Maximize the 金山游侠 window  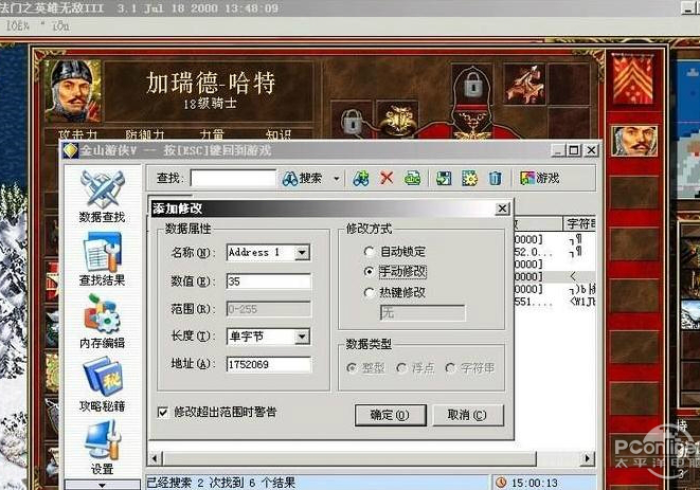coord(574,150)
